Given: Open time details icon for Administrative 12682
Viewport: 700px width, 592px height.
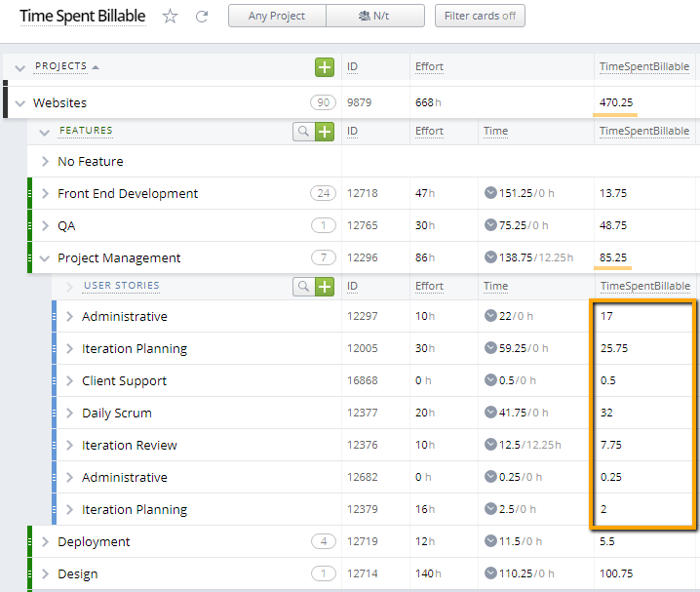Looking at the screenshot, I should (490, 477).
